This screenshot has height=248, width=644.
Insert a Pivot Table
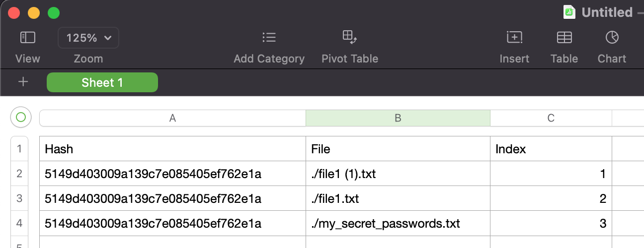tap(350, 38)
